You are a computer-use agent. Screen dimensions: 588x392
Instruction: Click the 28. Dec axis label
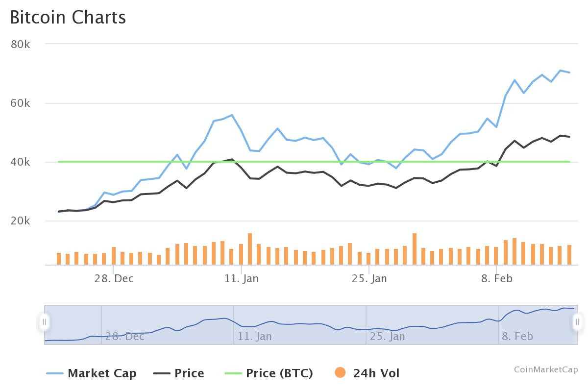114,278
